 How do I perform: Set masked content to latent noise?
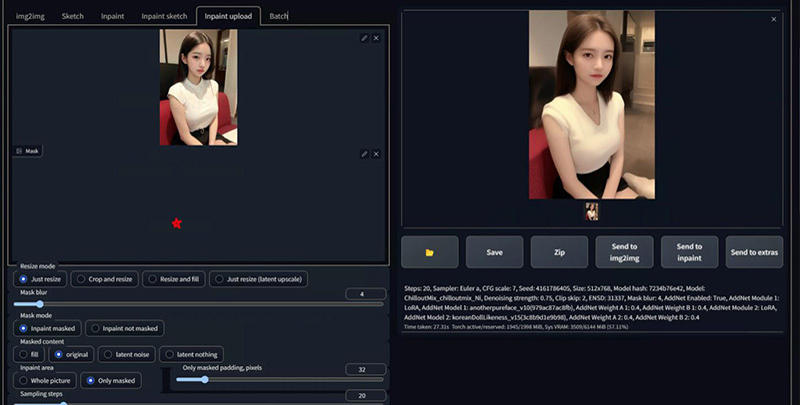126,354
